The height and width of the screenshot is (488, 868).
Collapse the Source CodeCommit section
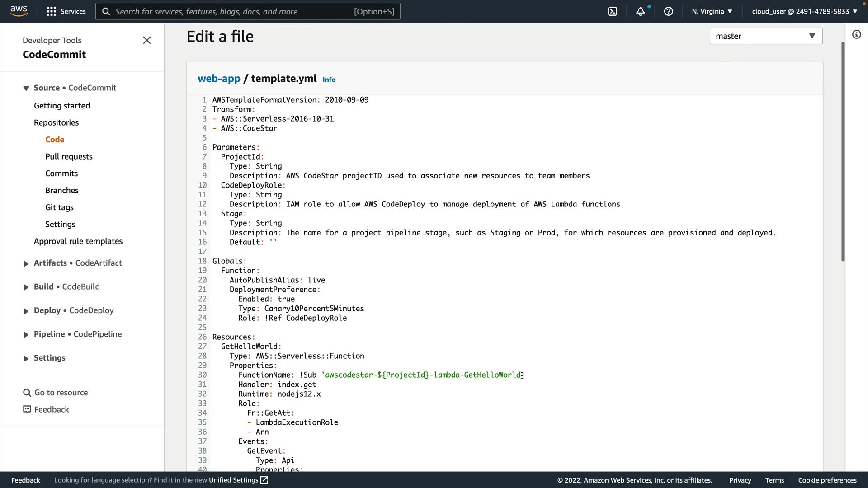(26, 88)
